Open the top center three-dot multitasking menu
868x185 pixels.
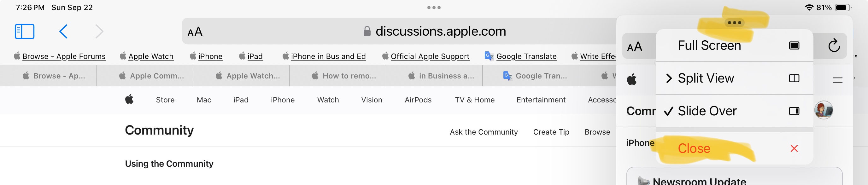tap(434, 8)
